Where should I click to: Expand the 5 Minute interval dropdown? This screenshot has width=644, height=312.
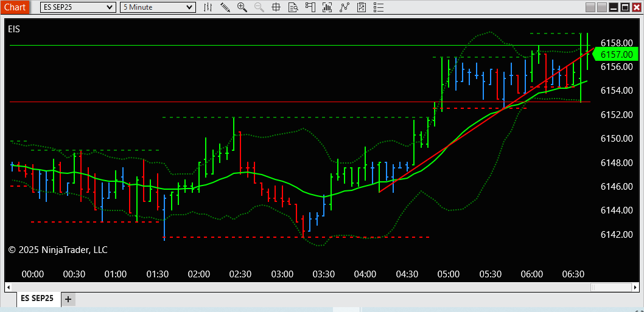[158, 7]
